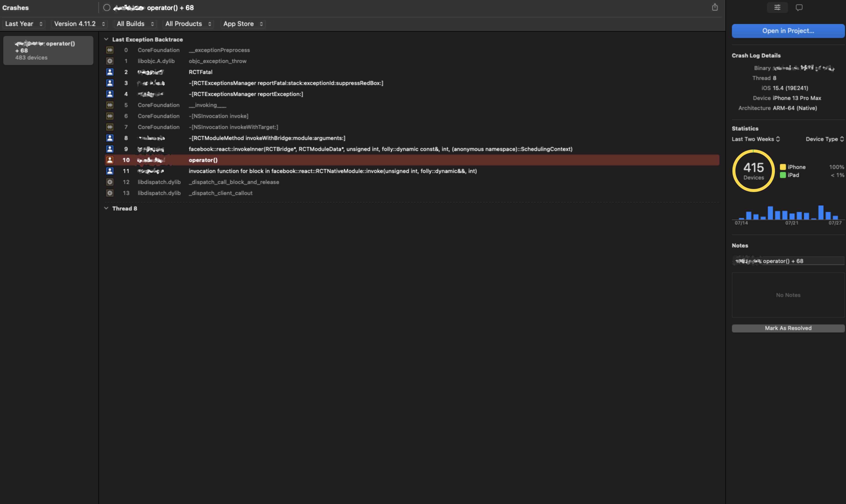Click gear icon on objc_exception_throw frame
Viewport: 846px width, 504px height.
pyautogui.click(x=109, y=61)
